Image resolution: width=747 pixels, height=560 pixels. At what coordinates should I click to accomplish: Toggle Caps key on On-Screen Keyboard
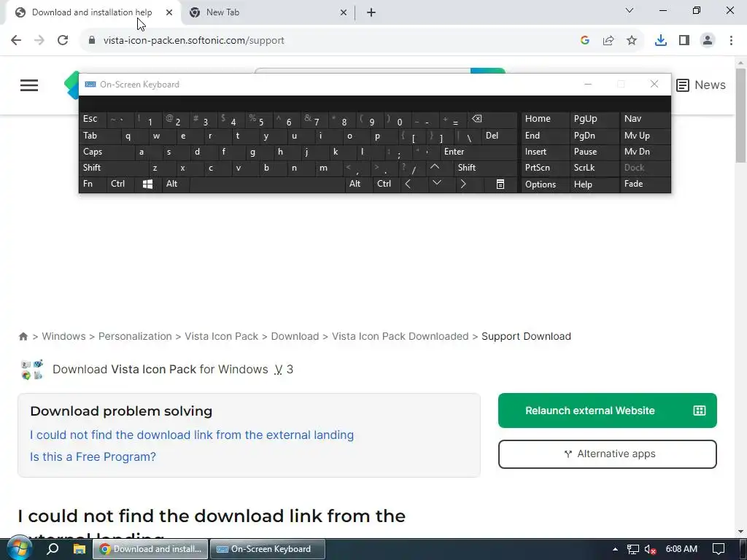[106, 152]
